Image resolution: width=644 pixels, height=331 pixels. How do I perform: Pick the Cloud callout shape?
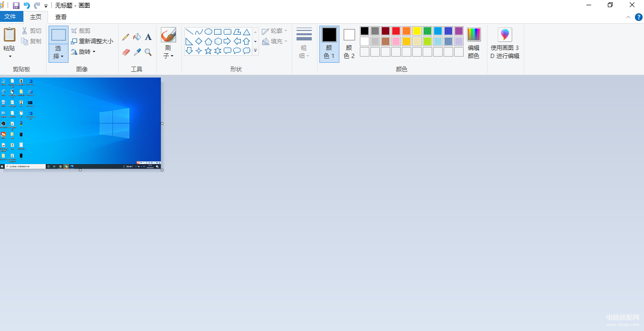tap(247, 50)
